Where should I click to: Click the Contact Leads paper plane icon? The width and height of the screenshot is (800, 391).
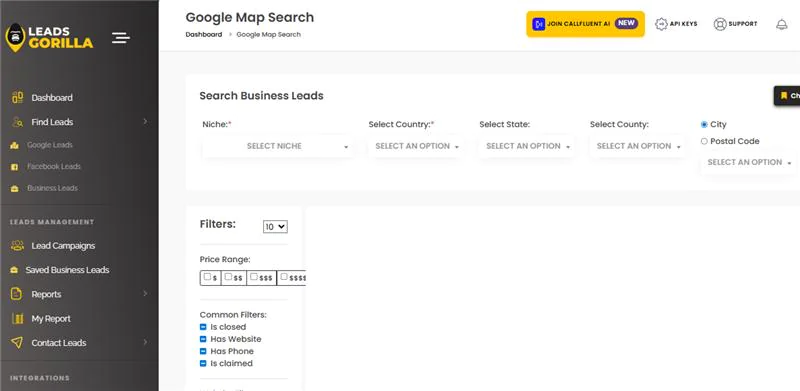point(17,343)
